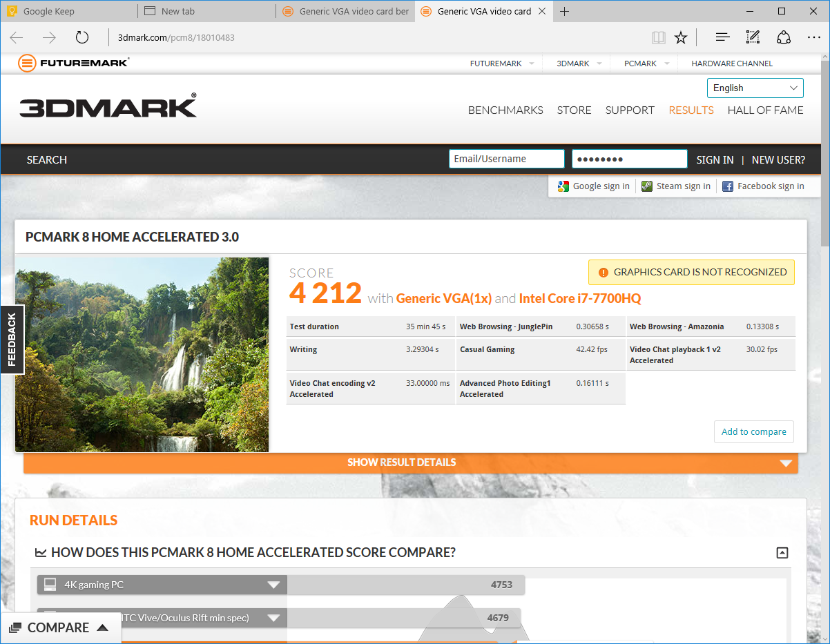Click the score 4 212 text
Viewport: 830px width, 644px height.
tap(325, 293)
